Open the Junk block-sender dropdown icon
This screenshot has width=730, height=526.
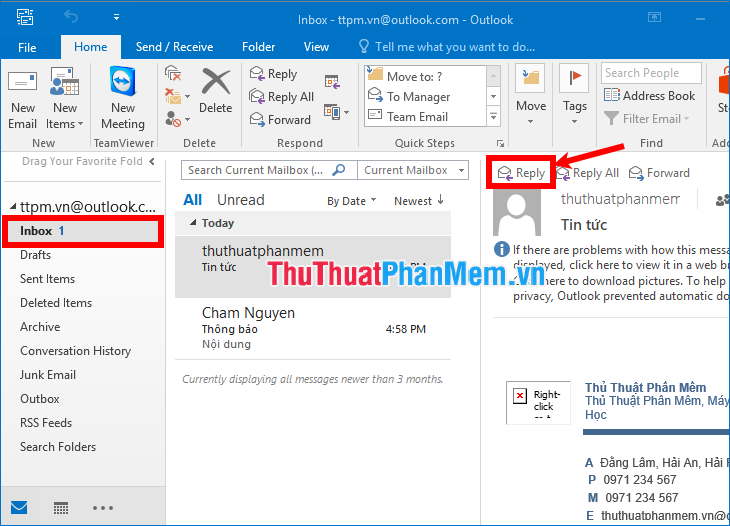click(x=177, y=120)
